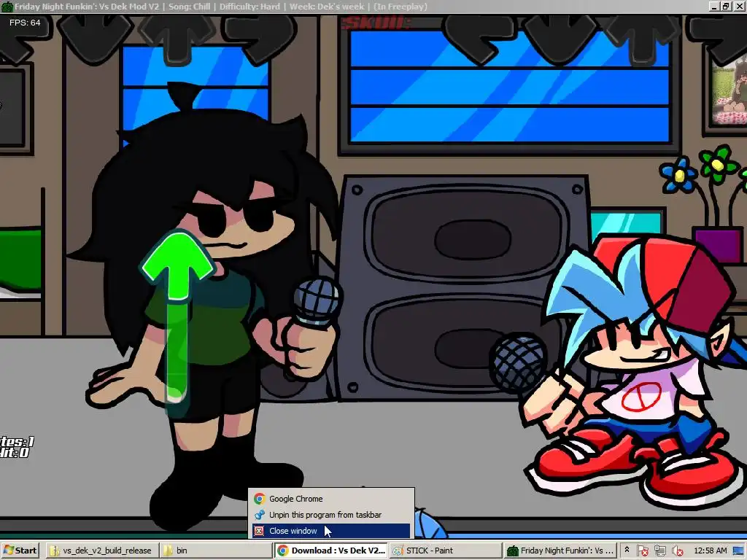Click the picnic photo frame on the wall

point(728,89)
